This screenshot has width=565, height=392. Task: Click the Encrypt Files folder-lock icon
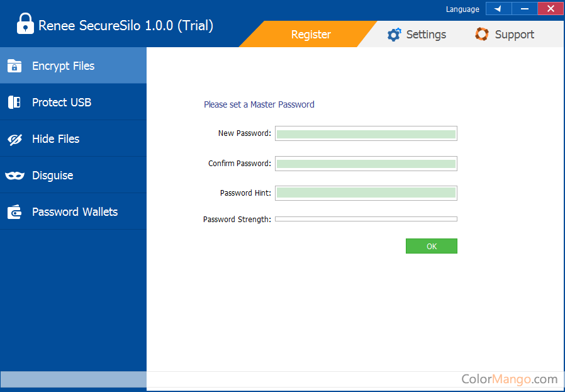14,66
